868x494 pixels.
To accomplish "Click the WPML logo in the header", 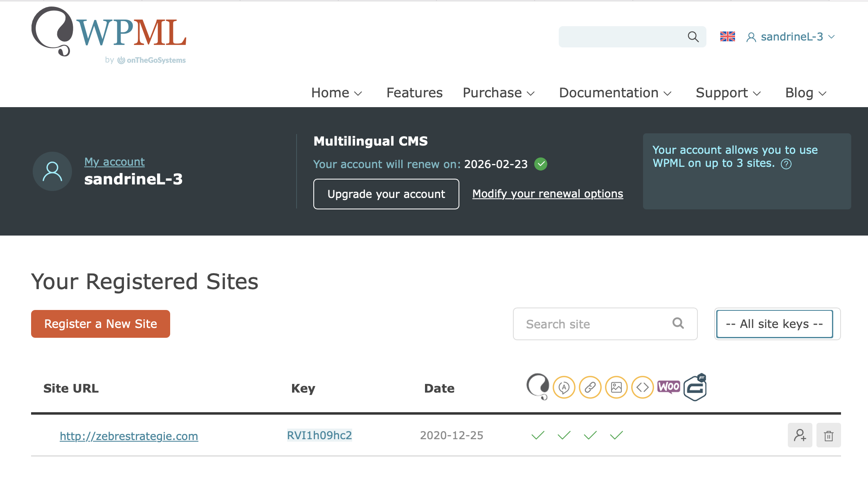I will tap(109, 31).
